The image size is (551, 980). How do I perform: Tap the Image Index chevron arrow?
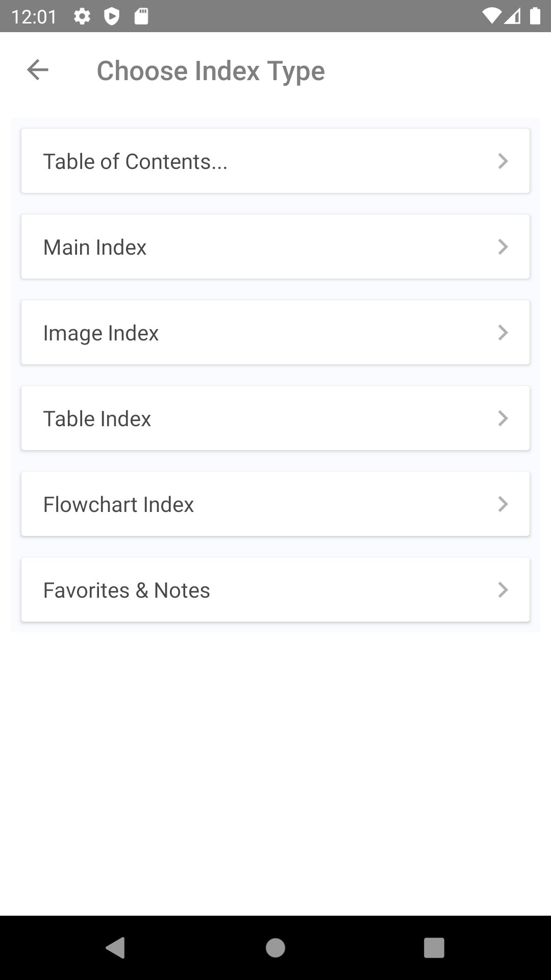[x=503, y=333]
